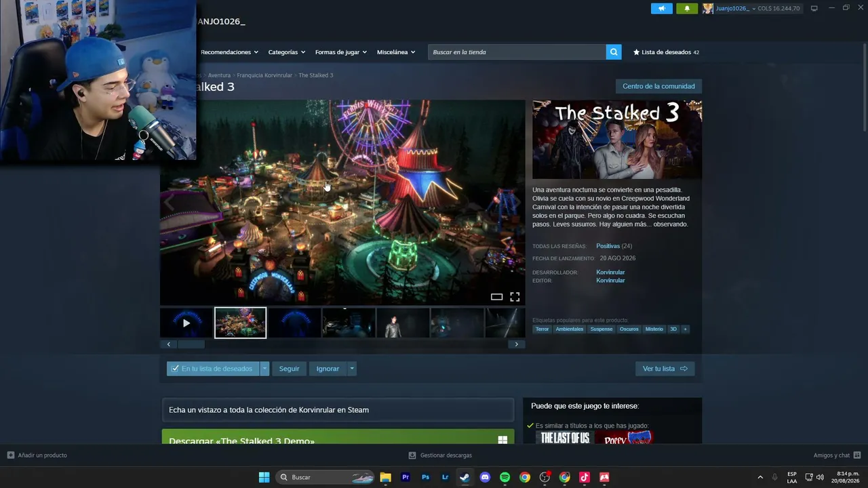Expand the 'Formas de jugar' menu
The image size is (868, 488).
[x=341, y=52]
